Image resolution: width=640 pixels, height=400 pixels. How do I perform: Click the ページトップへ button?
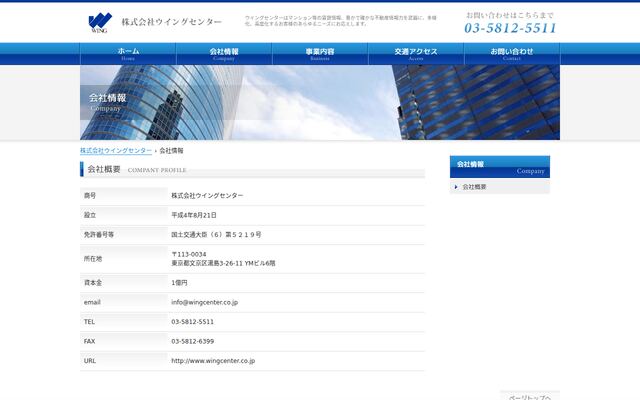529,396
